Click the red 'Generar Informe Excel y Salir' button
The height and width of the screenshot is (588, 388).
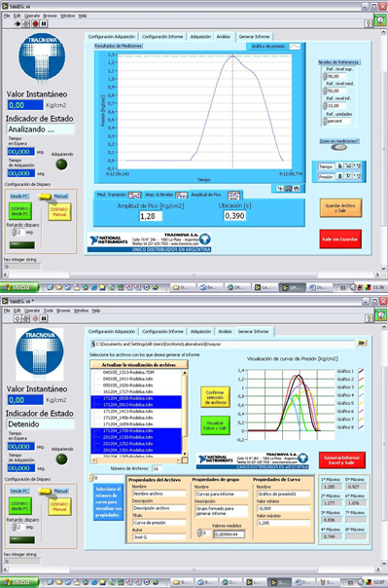[341, 459]
